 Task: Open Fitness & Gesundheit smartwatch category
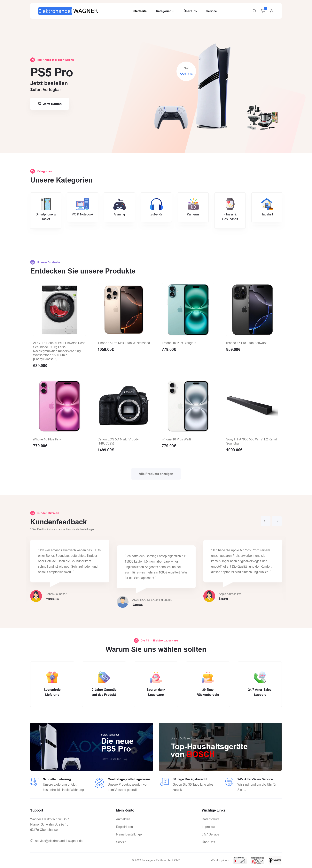coord(230,211)
